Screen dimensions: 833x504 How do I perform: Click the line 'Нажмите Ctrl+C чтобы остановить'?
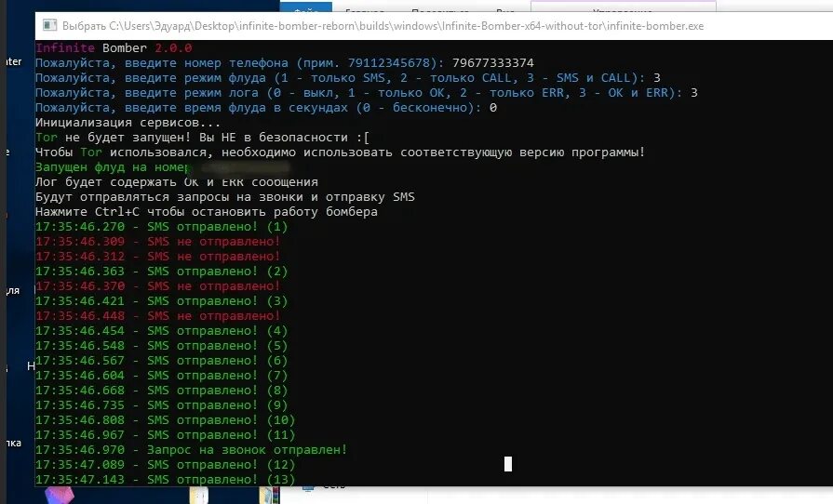click(x=207, y=212)
